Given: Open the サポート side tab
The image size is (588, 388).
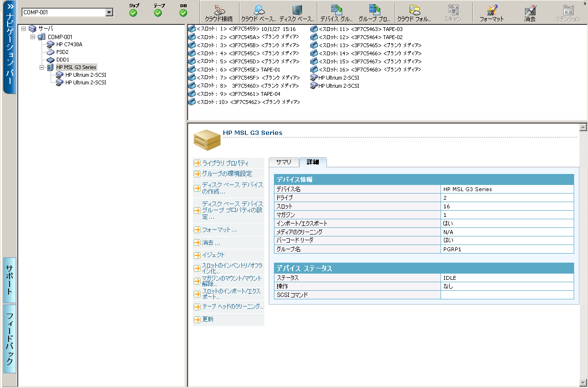Looking at the screenshot, I should pos(10,280).
